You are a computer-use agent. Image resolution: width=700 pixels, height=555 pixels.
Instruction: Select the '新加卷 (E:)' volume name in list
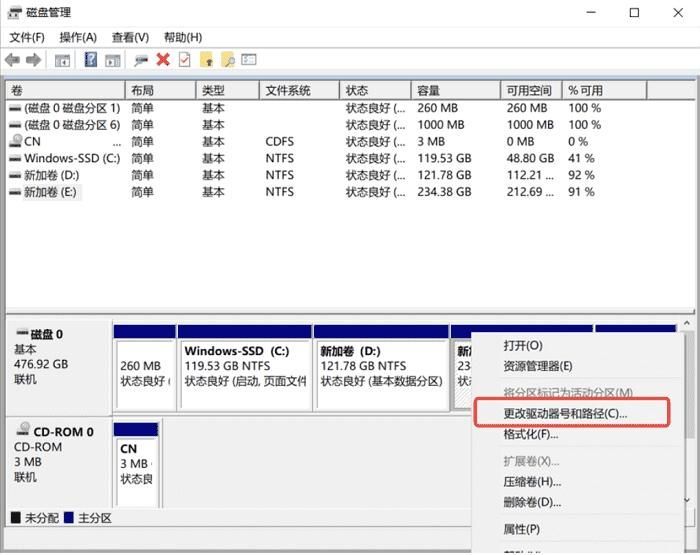point(50,192)
